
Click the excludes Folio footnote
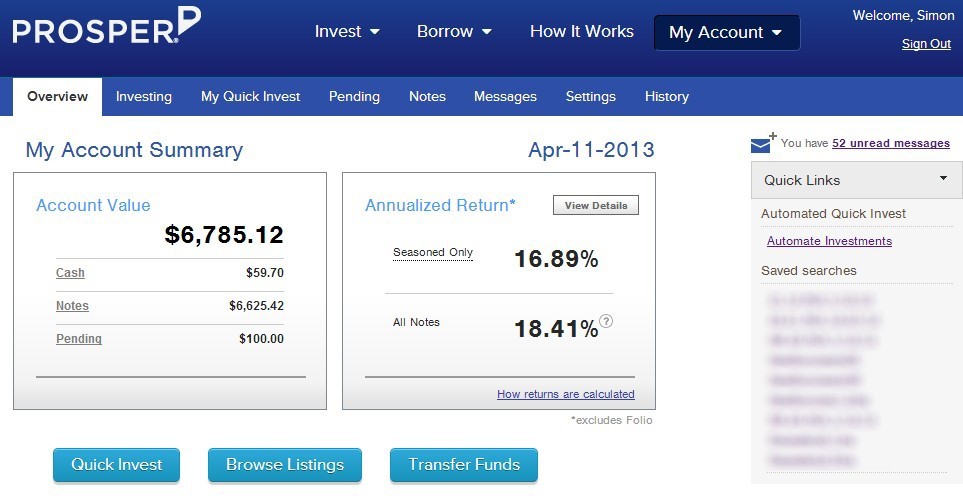pos(612,420)
